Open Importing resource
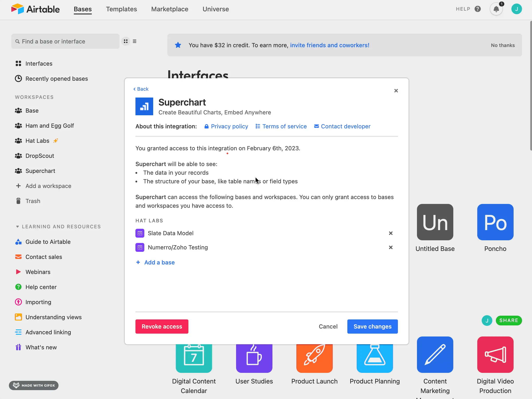This screenshot has height=399, width=532. point(33,302)
